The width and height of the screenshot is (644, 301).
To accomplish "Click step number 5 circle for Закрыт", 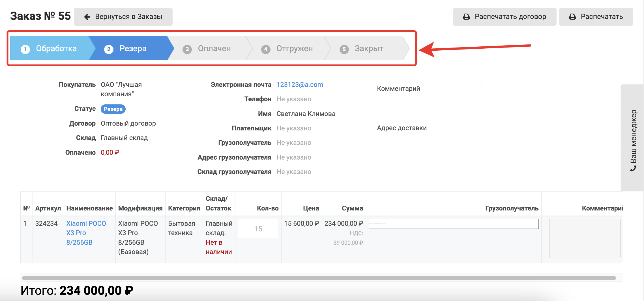I will (344, 49).
